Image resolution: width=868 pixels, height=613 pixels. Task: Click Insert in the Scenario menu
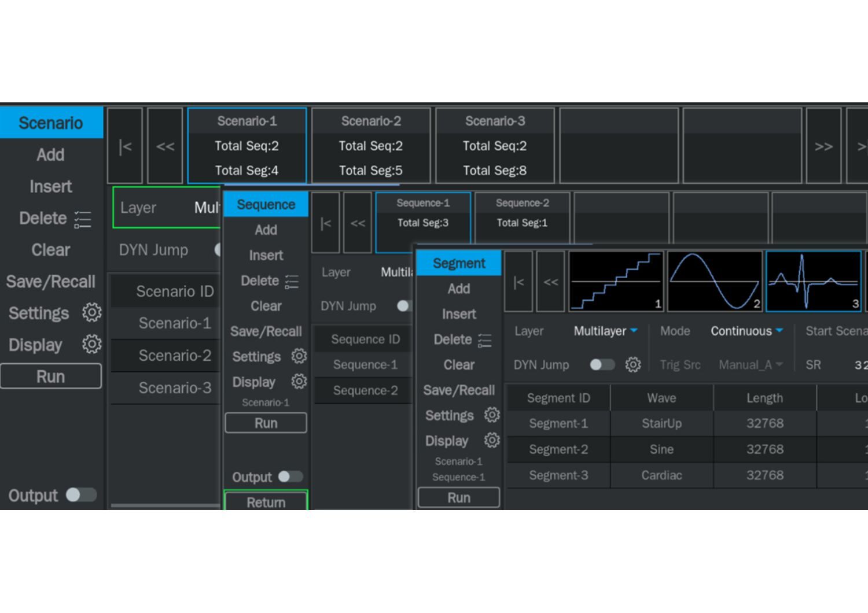point(51,187)
